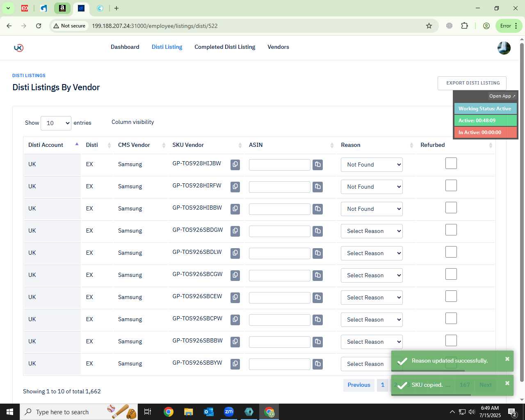The height and width of the screenshot is (420, 525).
Task: Reload the page
Action: click(x=39, y=26)
